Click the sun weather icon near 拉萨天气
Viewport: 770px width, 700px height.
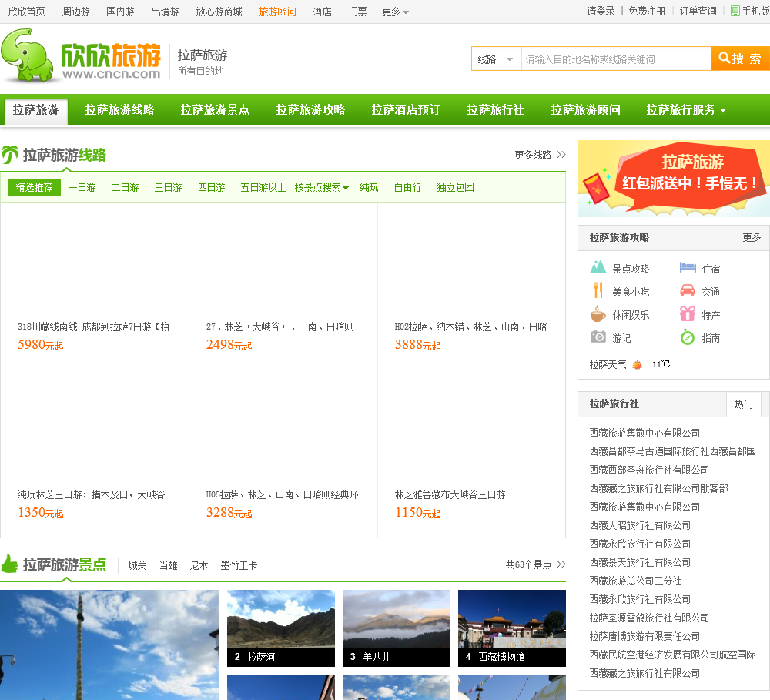coord(637,364)
